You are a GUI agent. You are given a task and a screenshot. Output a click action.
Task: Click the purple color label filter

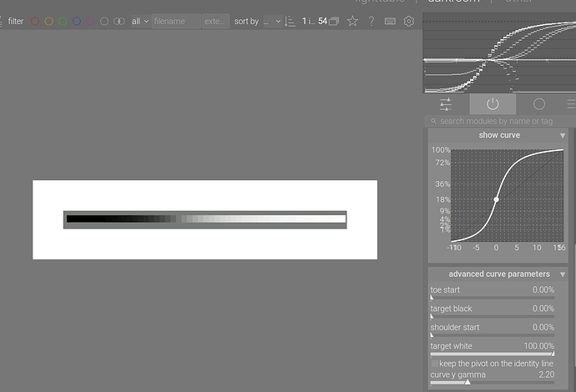90,21
